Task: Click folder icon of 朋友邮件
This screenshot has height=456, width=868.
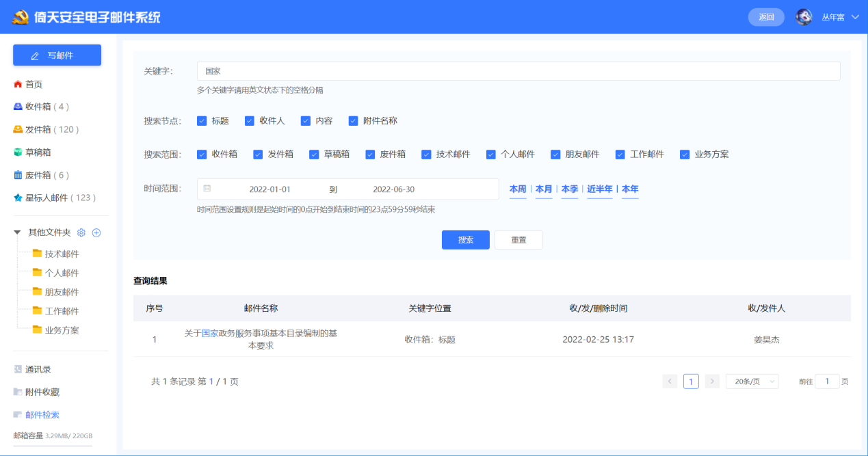Action: 38,292
